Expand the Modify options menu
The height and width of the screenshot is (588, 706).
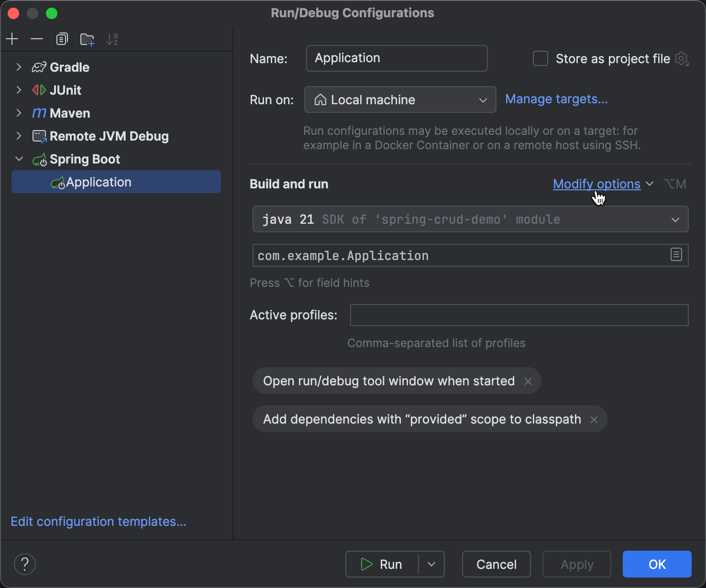pos(596,184)
